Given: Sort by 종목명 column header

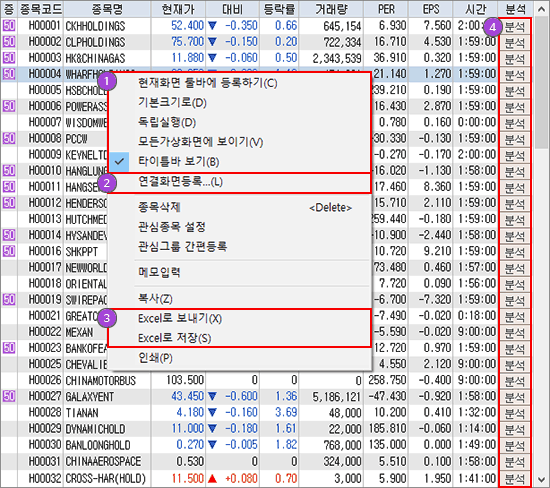Looking at the screenshot, I should [107, 9].
